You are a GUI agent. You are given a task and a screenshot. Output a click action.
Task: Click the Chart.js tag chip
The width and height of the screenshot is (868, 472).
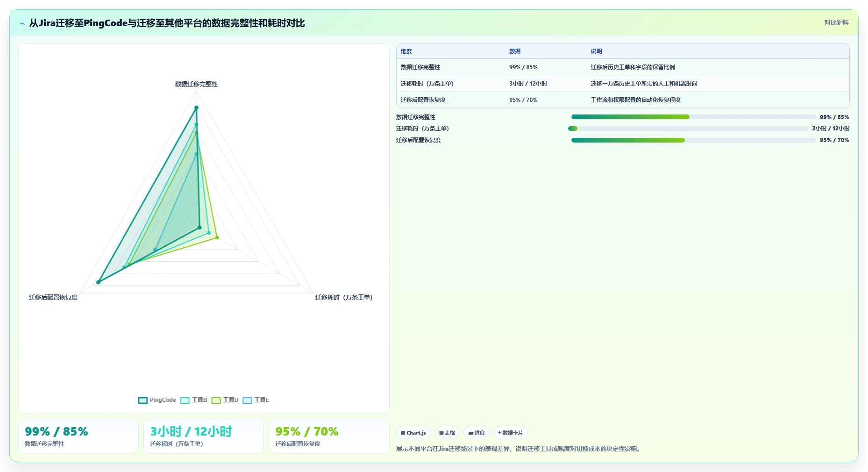[x=413, y=433]
